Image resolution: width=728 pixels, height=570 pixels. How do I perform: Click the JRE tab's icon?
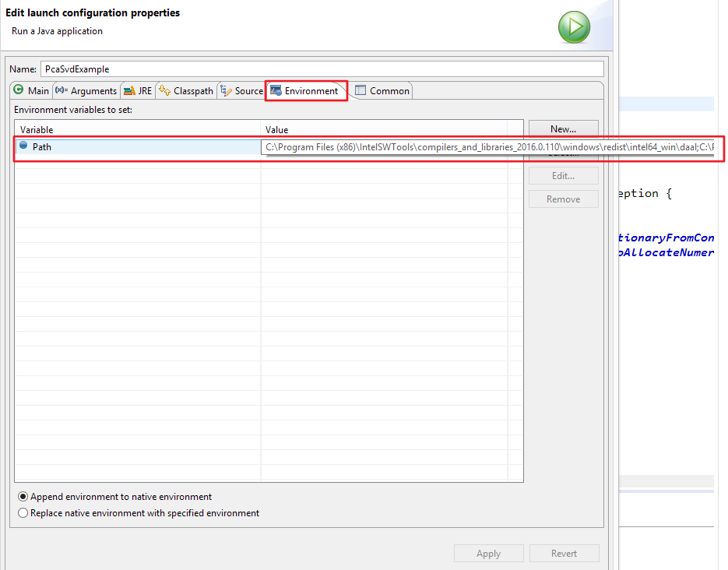[129, 91]
